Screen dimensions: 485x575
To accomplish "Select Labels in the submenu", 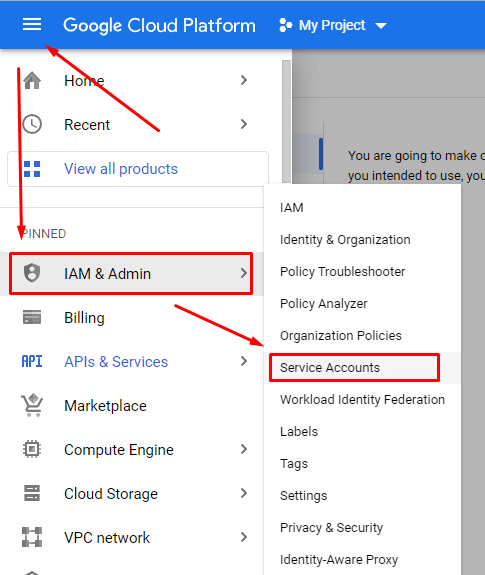I will [362, 431].
